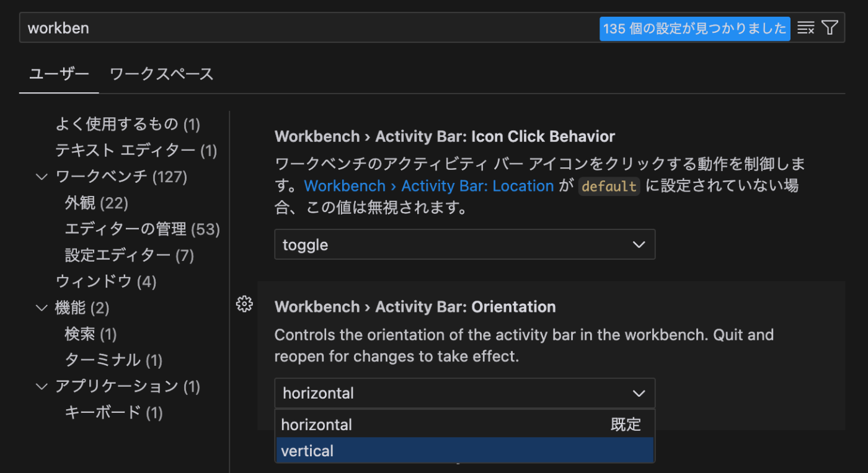Select テキスト エディター in the sidebar
Viewport: 868px width, 473px height.
135,151
